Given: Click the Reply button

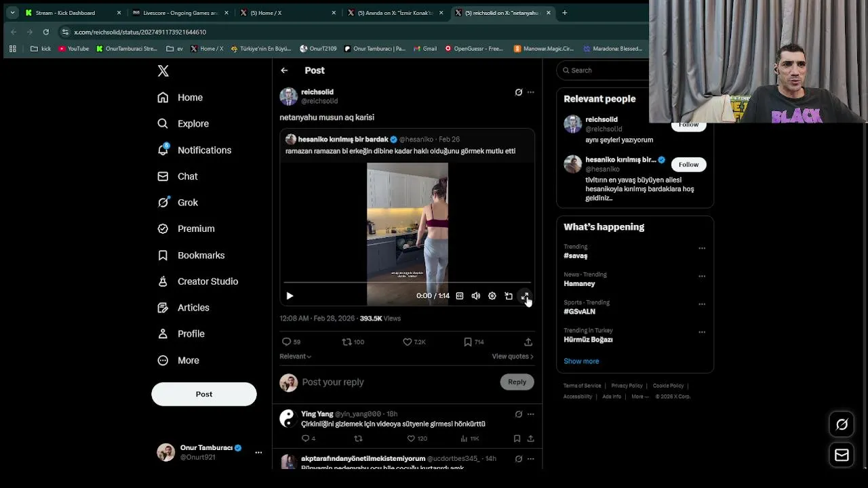Looking at the screenshot, I should tap(517, 382).
